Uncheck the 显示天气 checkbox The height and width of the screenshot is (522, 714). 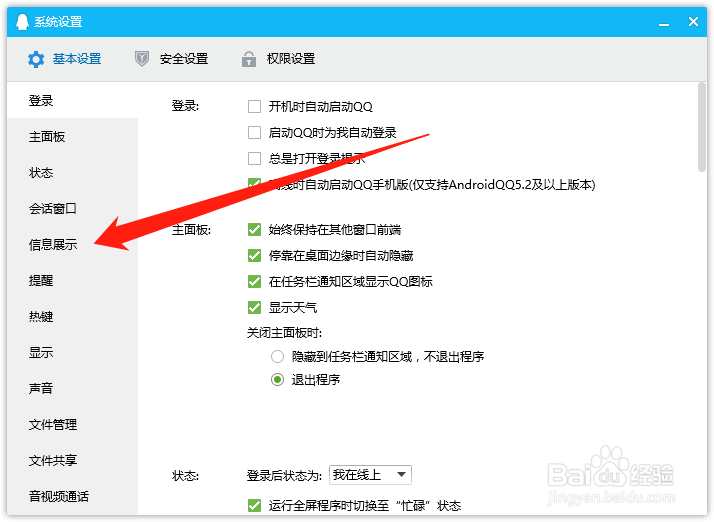(x=255, y=307)
